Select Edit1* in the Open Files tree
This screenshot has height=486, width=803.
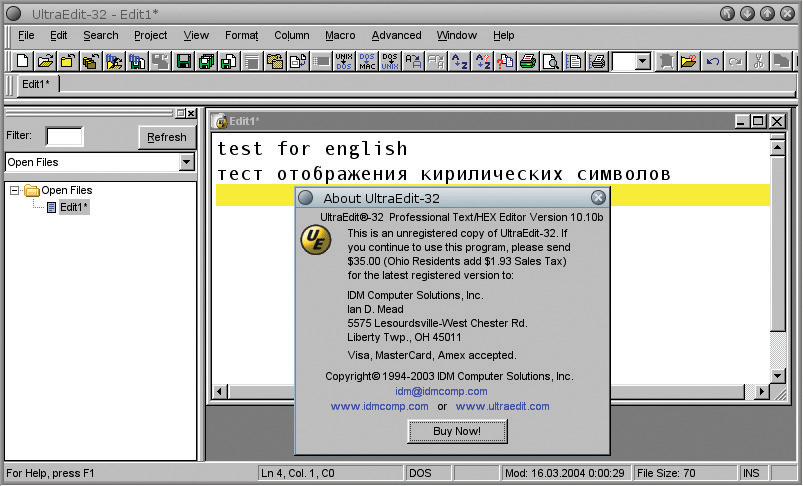pyautogui.click(x=74, y=207)
